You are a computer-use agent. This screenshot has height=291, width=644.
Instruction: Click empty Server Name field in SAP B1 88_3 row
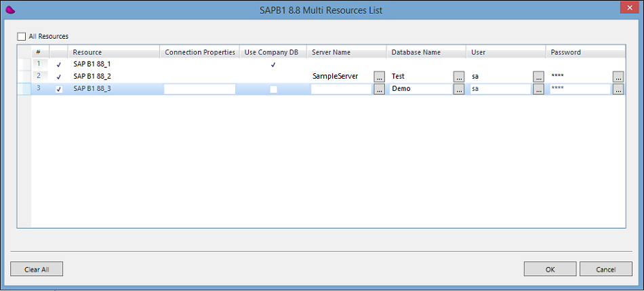tap(341, 89)
